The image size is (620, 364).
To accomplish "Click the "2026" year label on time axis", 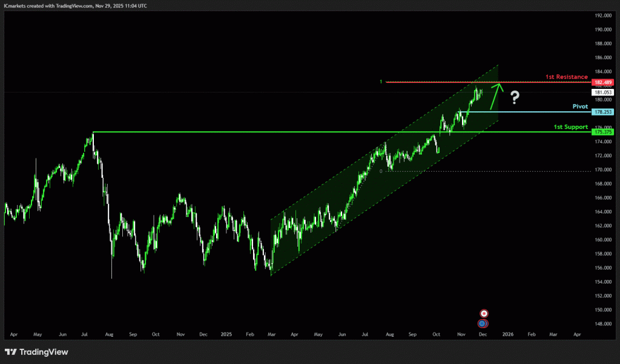I will (x=507, y=334).
